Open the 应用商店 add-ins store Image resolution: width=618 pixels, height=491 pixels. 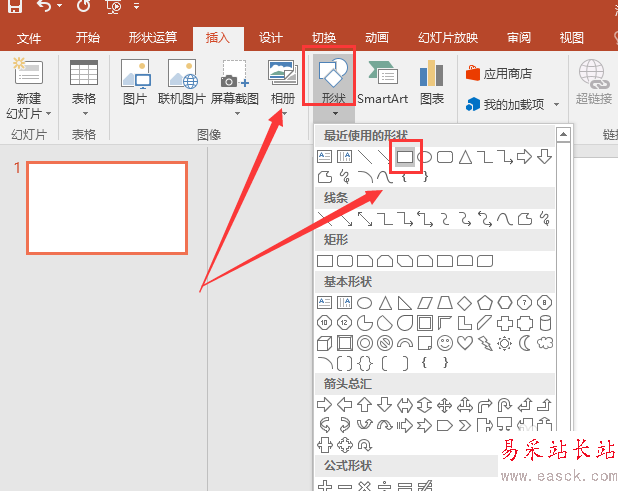tap(499, 74)
